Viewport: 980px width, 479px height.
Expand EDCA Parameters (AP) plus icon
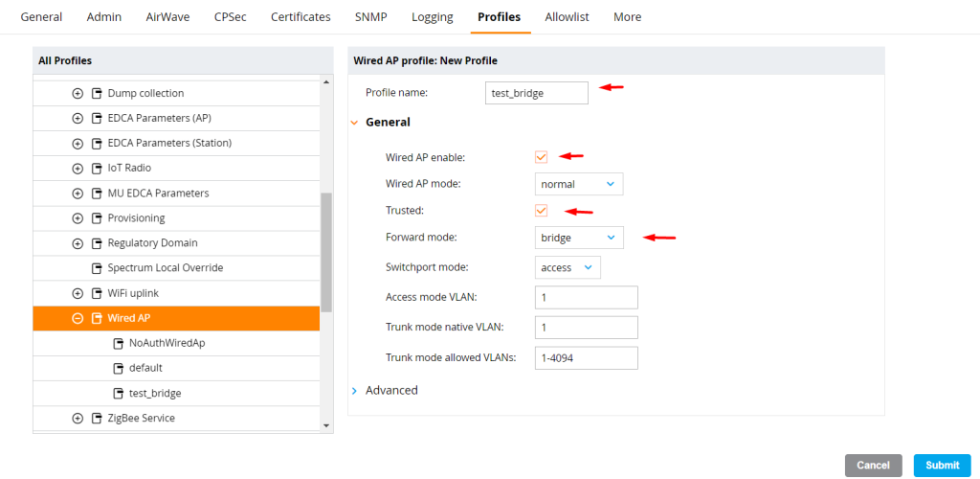(x=78, y=118)
